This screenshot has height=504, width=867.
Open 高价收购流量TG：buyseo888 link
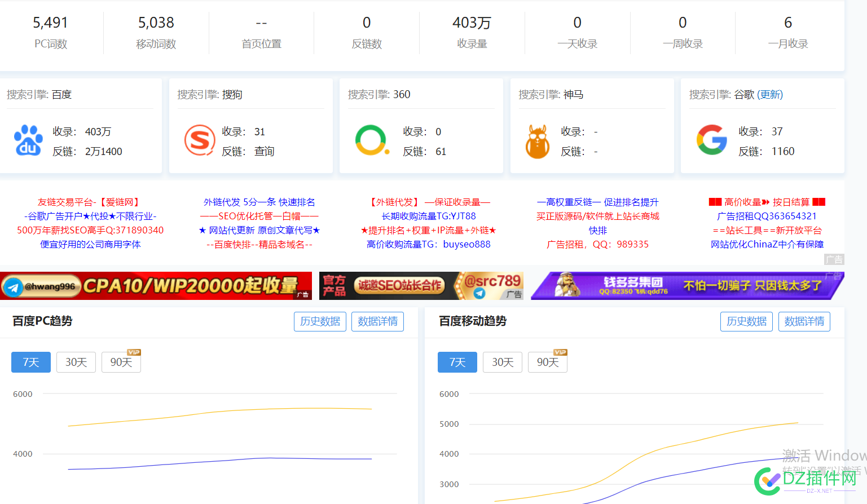(x=429, y=244)
